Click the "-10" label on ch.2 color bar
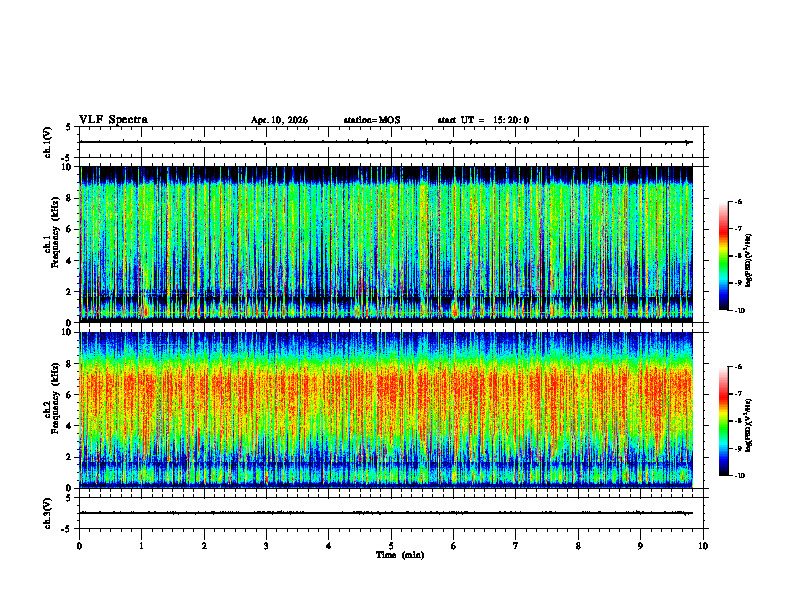 click(x=739, y=476)
